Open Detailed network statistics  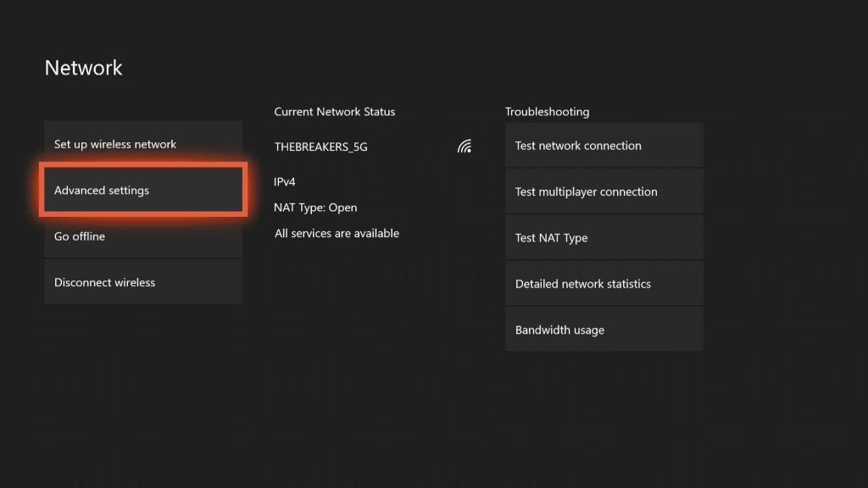coord(604,284)
